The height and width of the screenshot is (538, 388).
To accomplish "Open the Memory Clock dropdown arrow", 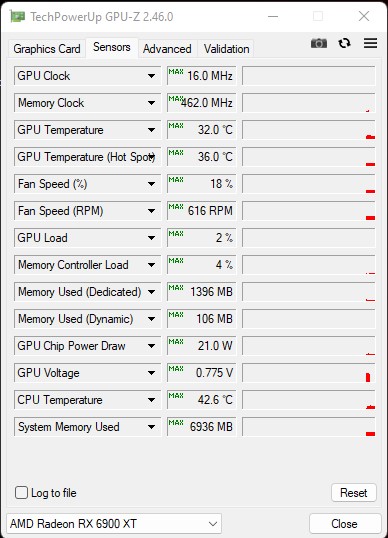I will [151, 103].
